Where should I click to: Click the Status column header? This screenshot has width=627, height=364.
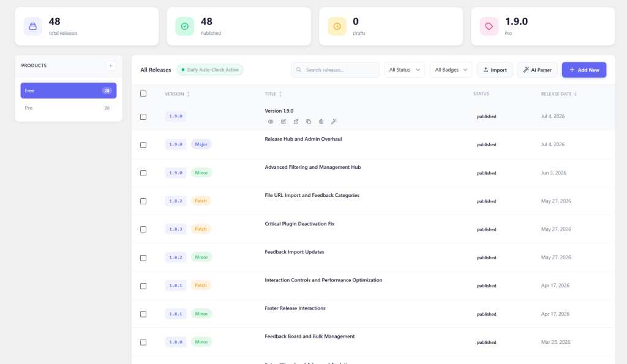pos(481,94)
